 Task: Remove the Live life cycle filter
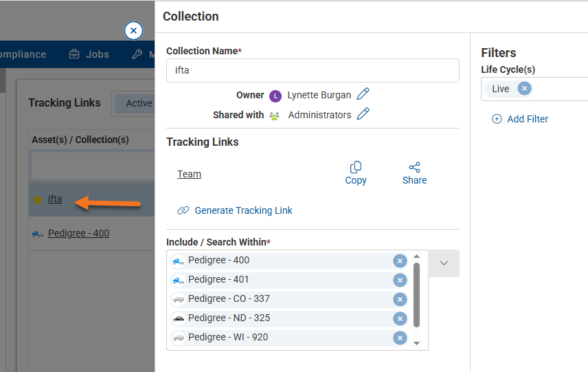pyautogui.click(x=524, y=89)
